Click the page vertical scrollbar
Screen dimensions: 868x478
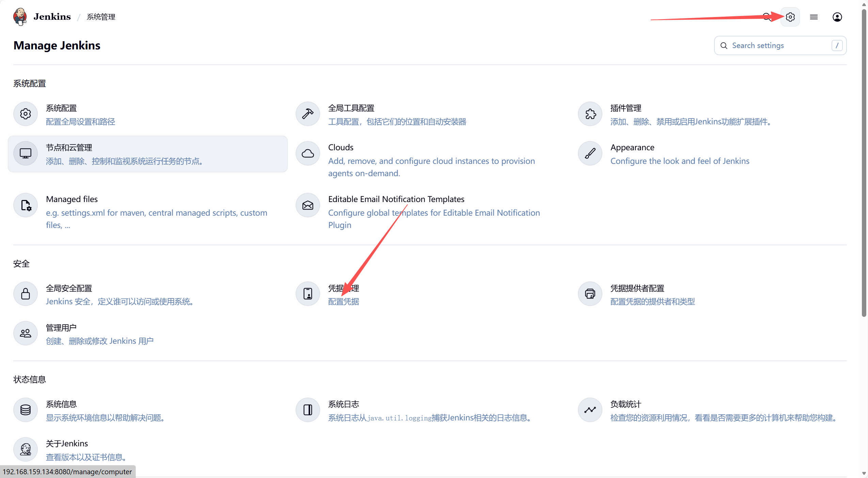pos(864,164)
